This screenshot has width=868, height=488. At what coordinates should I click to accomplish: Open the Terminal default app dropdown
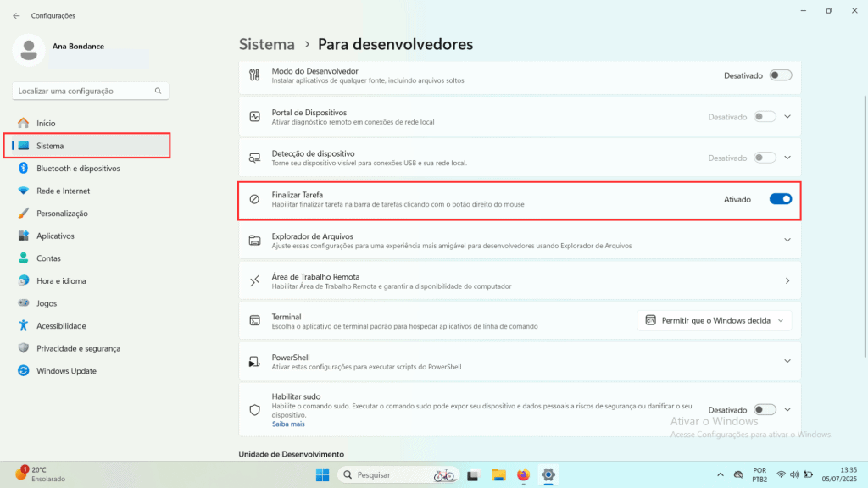tap(714, 320)
